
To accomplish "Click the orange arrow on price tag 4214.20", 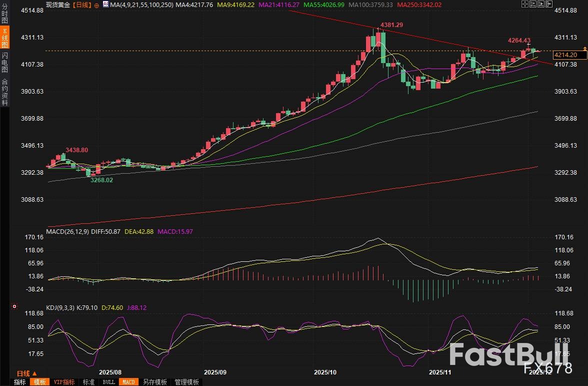I will pyautogui.click(x=584, y=48).
